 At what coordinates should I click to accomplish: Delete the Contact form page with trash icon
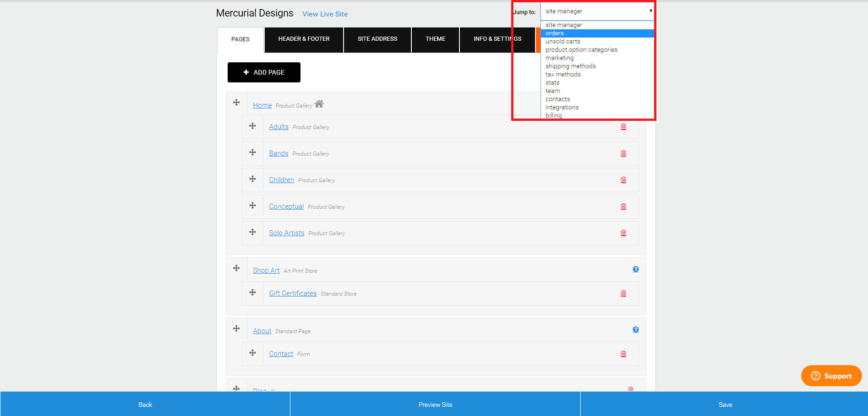(623, 353)
